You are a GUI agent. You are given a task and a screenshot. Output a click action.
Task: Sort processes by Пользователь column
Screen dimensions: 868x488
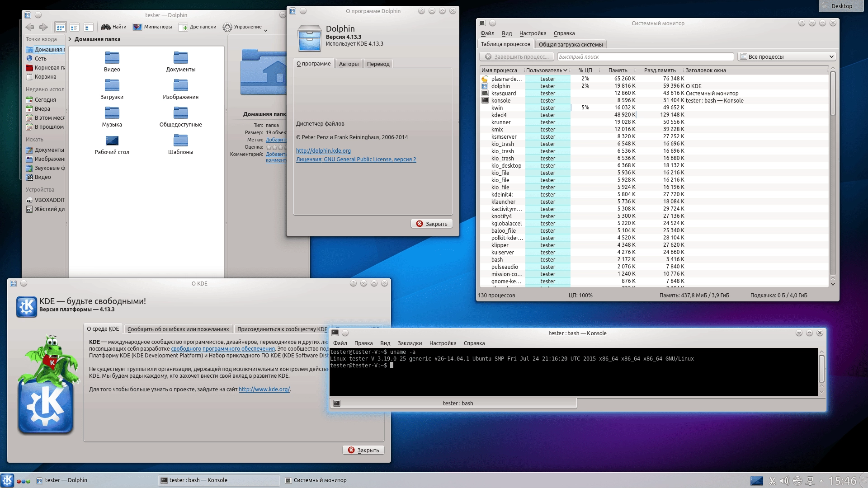point(547,70)
